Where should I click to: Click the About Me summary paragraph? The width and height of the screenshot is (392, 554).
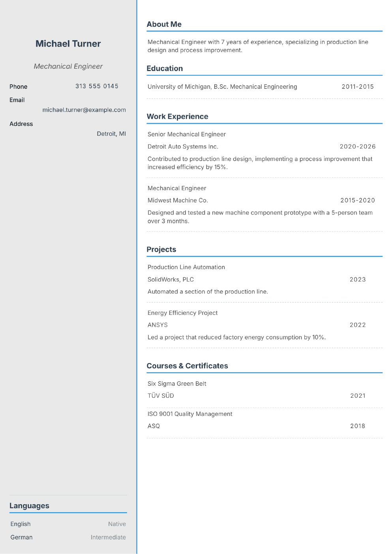(x=258, y=46)
